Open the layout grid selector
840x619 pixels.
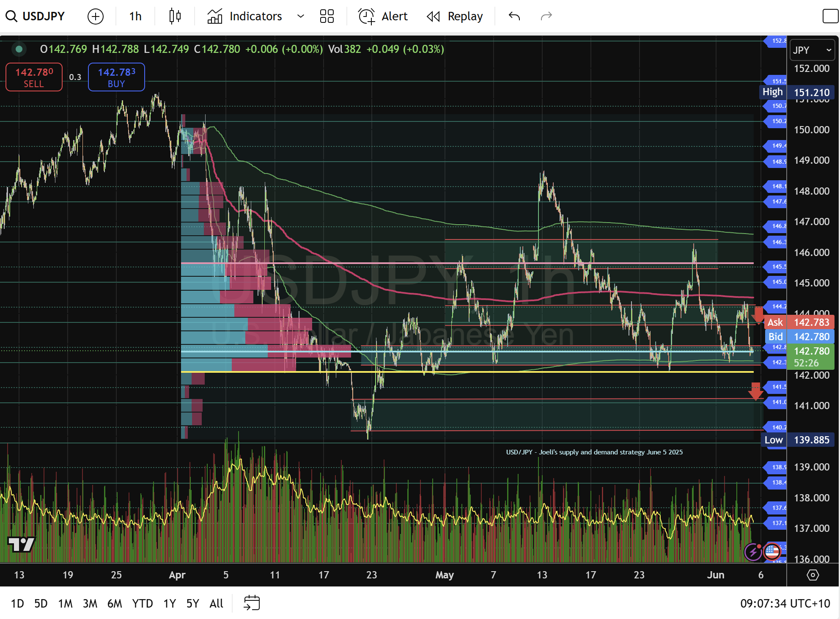327,16
